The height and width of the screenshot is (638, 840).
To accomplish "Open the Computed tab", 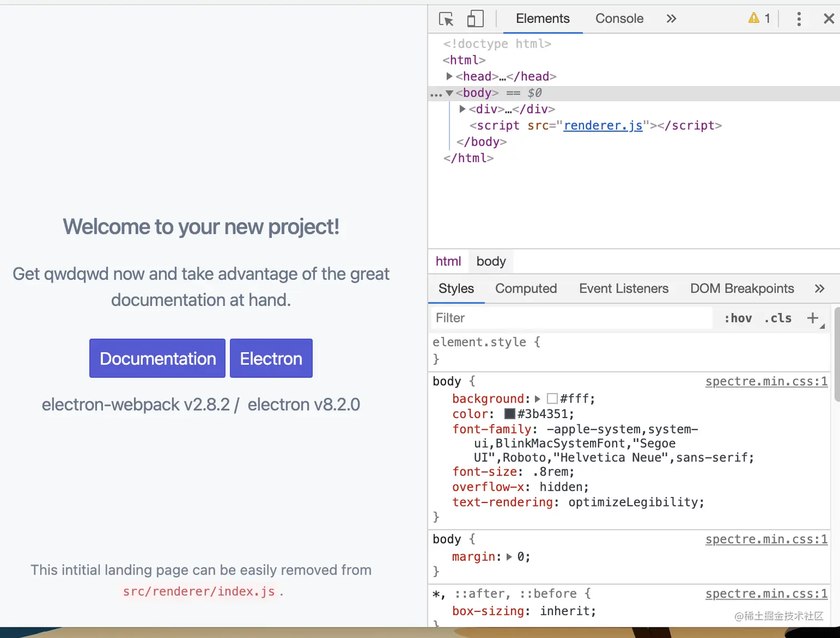I will click(526, 289).
